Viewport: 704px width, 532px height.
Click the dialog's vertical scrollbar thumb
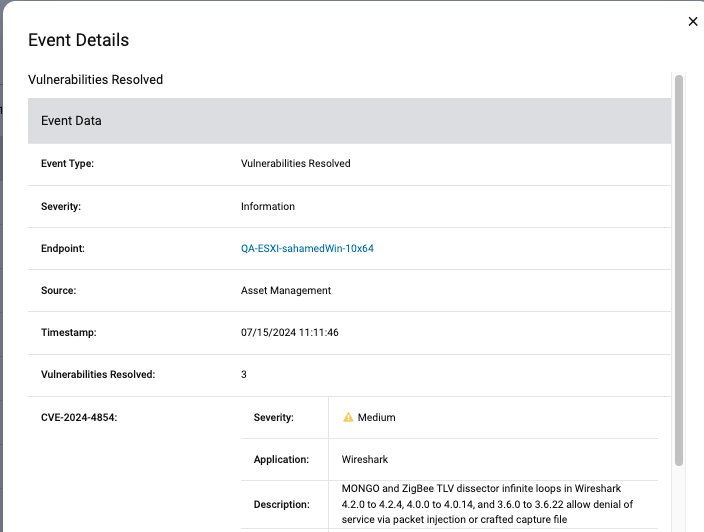[679, 270]
